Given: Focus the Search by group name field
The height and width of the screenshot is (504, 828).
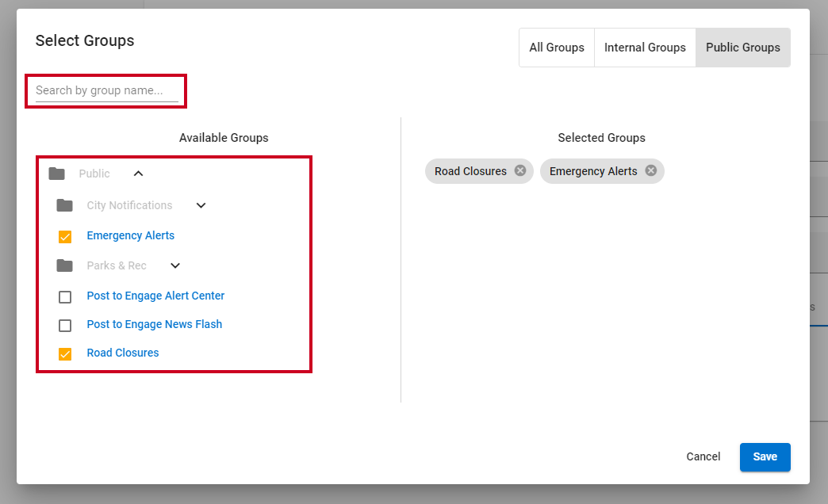Looking at the screenshot, I should (x=106, y=91).
